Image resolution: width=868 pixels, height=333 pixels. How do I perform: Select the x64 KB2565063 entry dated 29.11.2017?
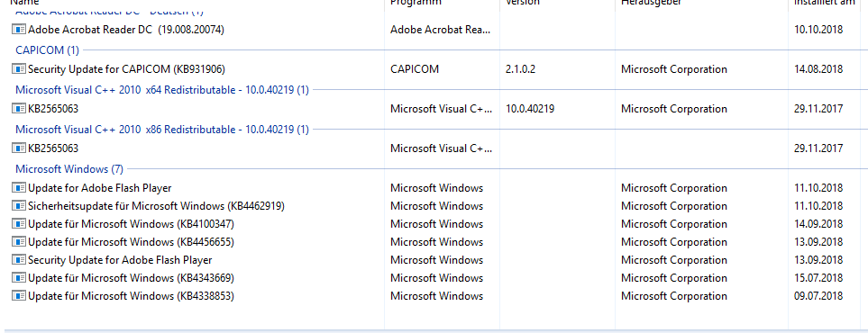coord(434,108)
